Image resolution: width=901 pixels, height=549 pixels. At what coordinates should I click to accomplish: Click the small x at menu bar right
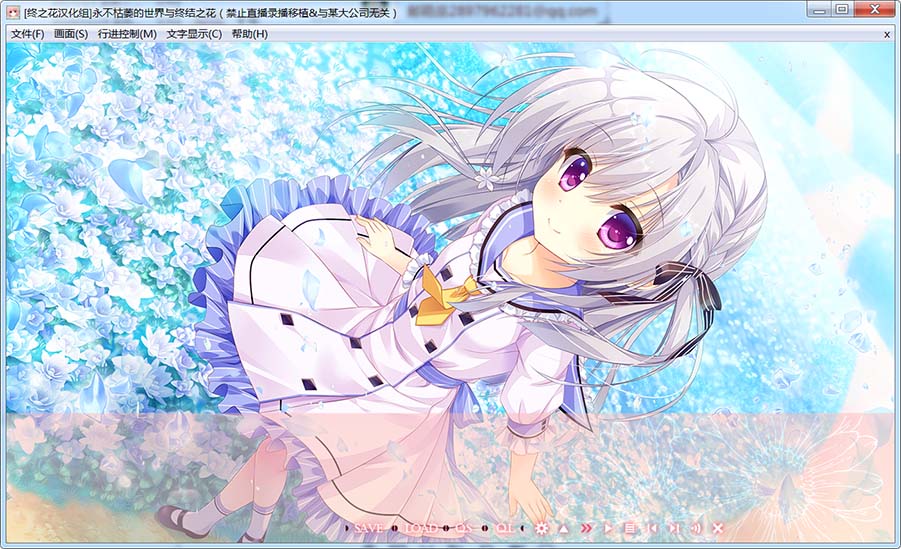(x=886, y=34)
